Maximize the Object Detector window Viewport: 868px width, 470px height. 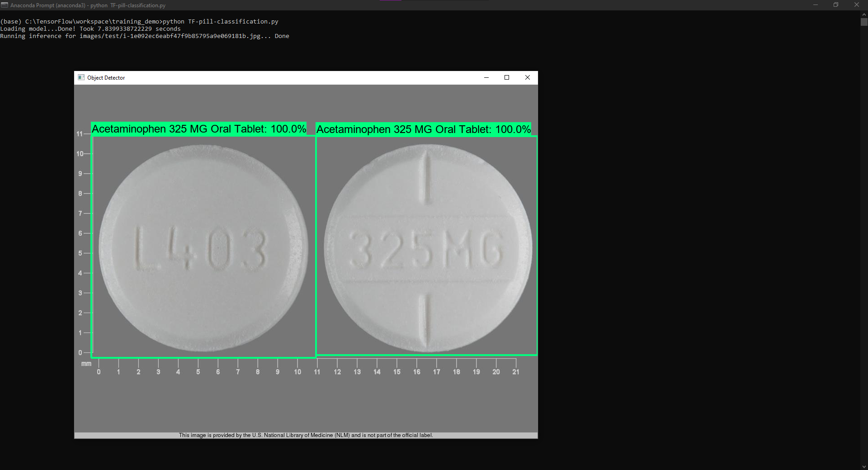click(x=507, y=77)
